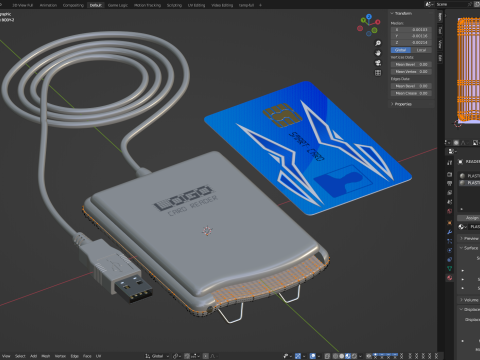Open the Mesh menu in viewport header
This screenshot has height=360, width=480.
46,356
